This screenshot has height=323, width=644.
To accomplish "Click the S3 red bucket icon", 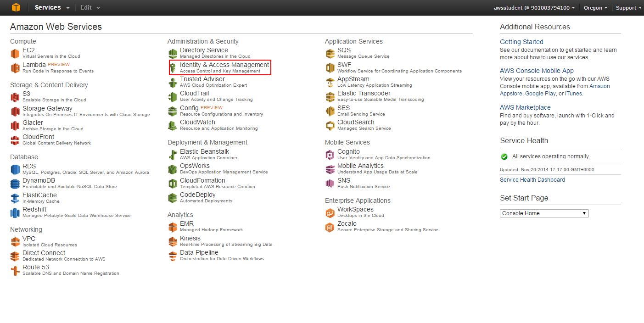I will tap(15, 97).
